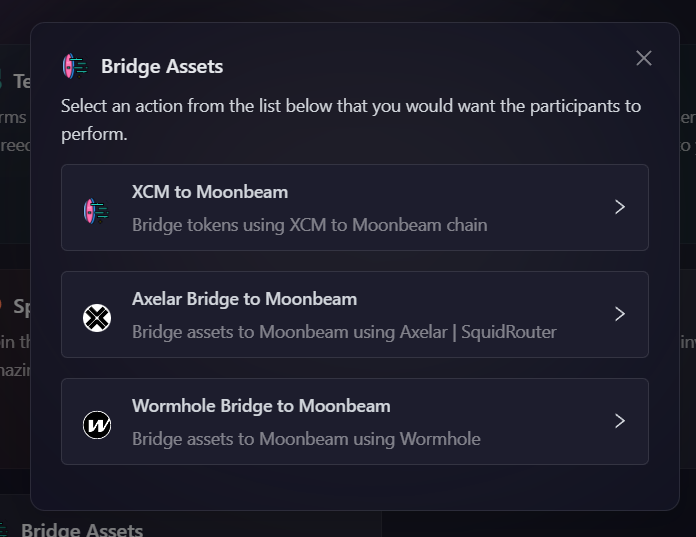The image size is (696, 537).
Task: Select Wormhole Bridge to Moonbeam title
Action: coord(261,406)
